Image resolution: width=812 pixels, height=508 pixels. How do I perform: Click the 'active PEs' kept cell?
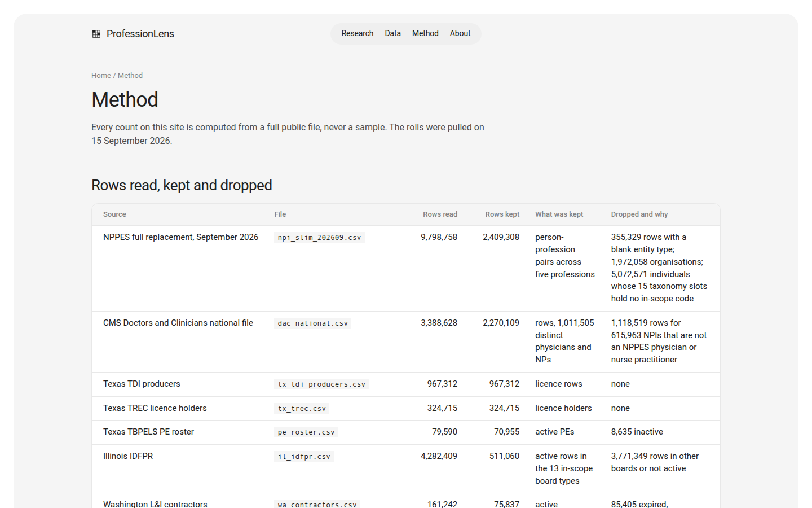[x=555, y=432]
